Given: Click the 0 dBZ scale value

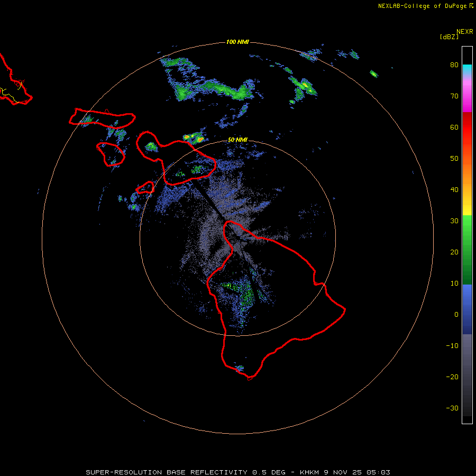Looking at the screenshot, I should (456, 315).
